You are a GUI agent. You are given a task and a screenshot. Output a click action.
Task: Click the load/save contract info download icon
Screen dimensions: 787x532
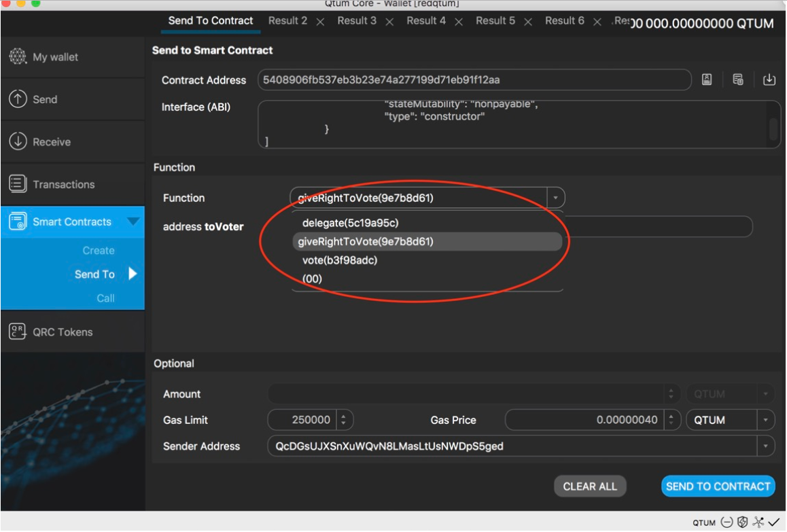click(x=769, y=79)
